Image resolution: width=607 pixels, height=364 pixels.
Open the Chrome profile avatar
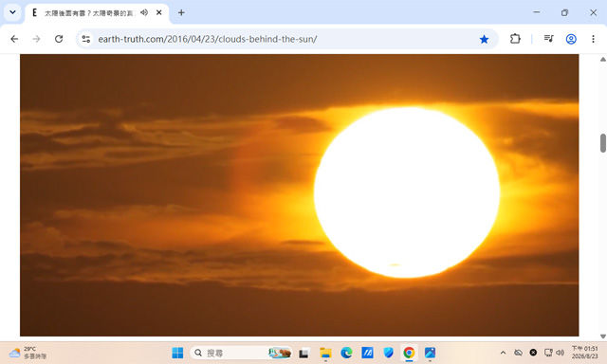571,39
